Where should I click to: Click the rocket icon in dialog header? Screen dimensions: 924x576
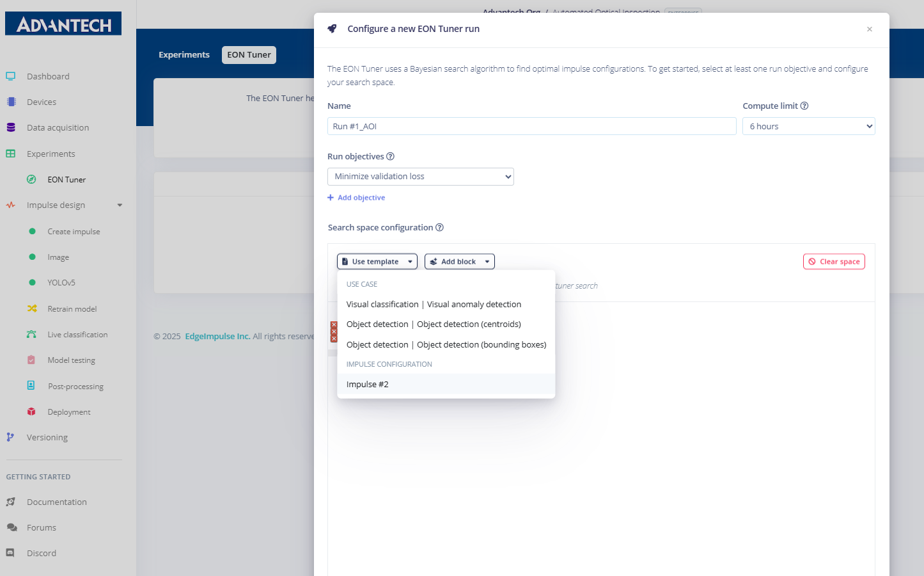(332, 29)
